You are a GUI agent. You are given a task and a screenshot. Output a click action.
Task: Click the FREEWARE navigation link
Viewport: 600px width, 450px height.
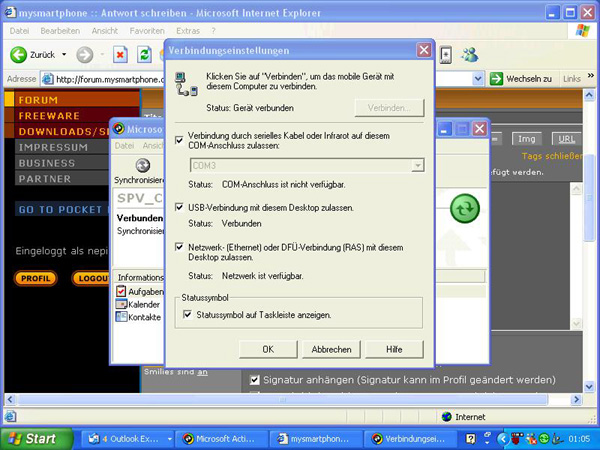click(x=49, y=116)
